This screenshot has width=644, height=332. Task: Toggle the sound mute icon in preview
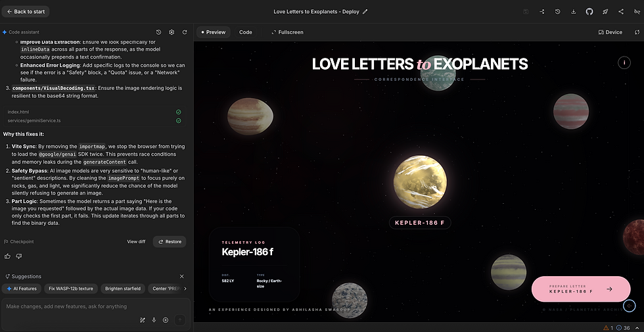point(630,306)
